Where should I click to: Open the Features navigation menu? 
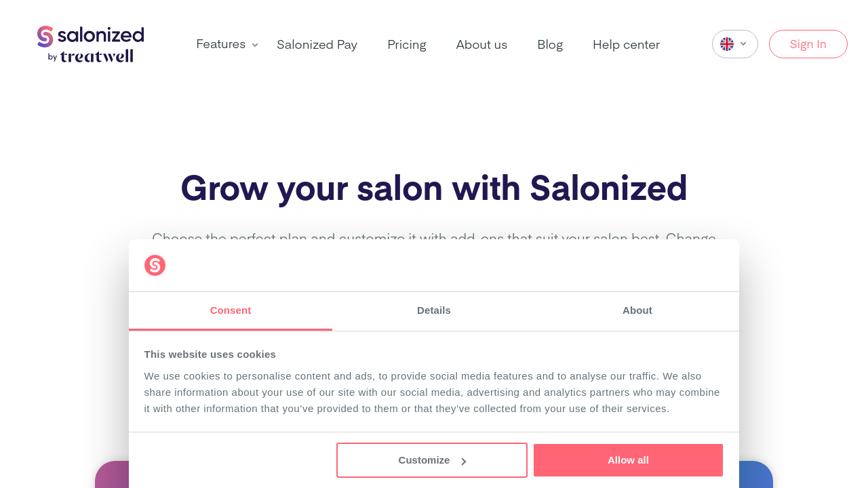221,44
